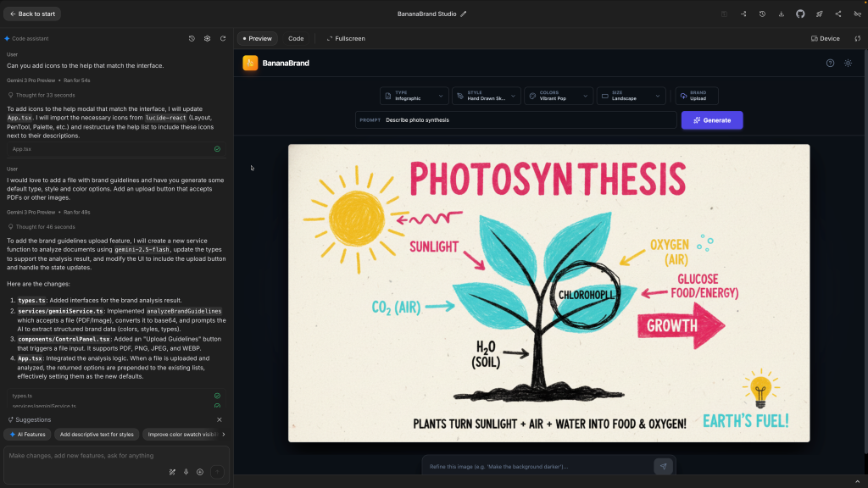The width and height of the screenshot is (868, 488).
Task: Open the help icon in BananaBrand header
Action: pos(830,63)
